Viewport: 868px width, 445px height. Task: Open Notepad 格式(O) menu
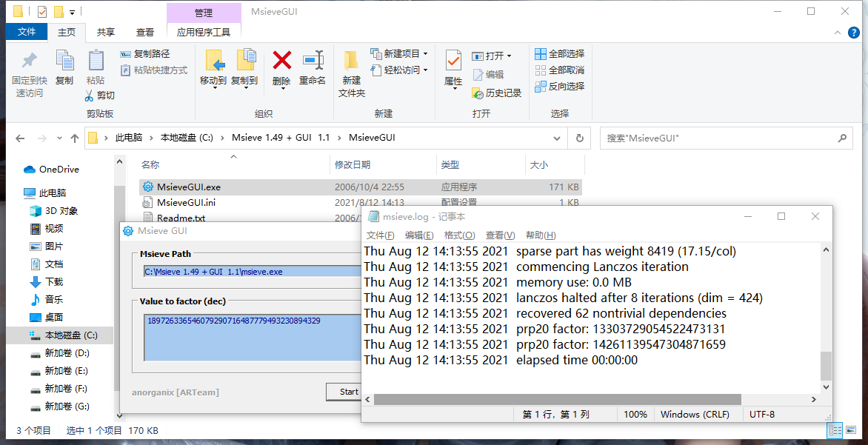tap(459, 235)
